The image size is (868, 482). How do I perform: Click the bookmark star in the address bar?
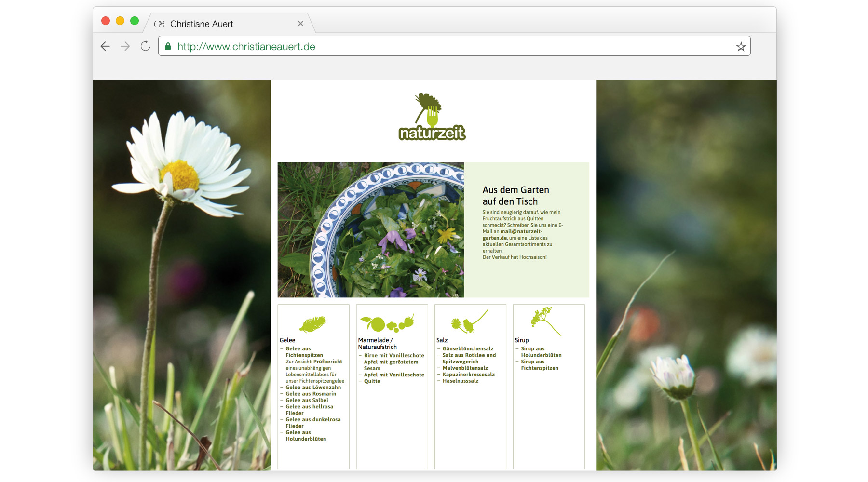click(x=740, y=46)
